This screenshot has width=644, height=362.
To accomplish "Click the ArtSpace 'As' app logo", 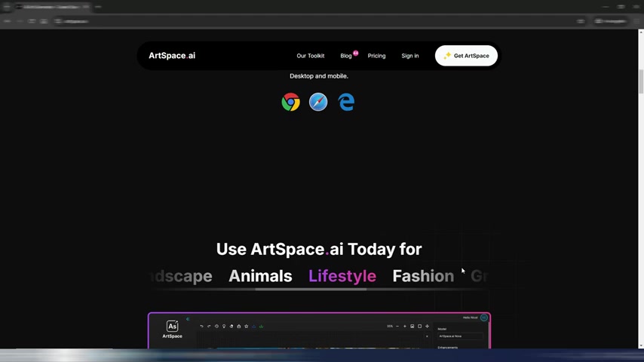I will [172, 327].
